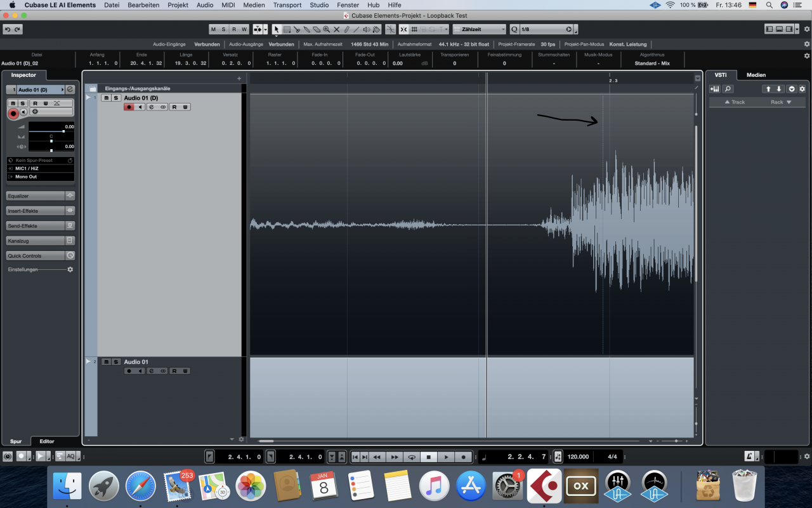Select the Draw pencil tool

tap(346, 29)
